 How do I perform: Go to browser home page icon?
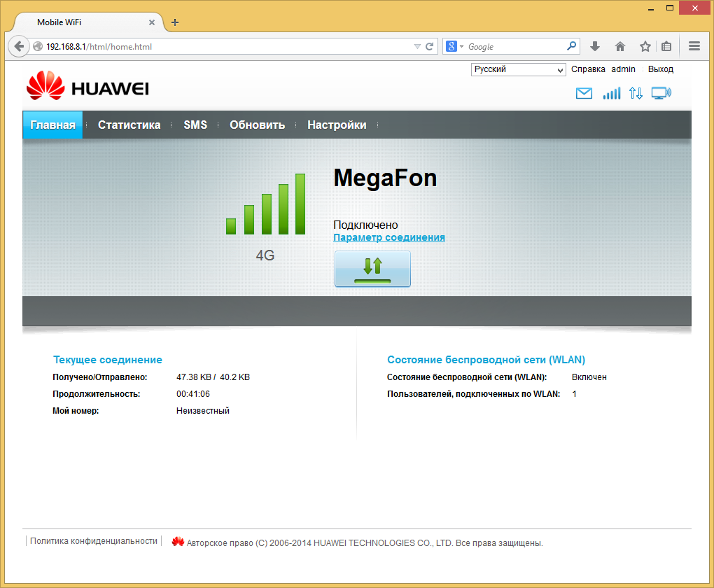point(619,46)
